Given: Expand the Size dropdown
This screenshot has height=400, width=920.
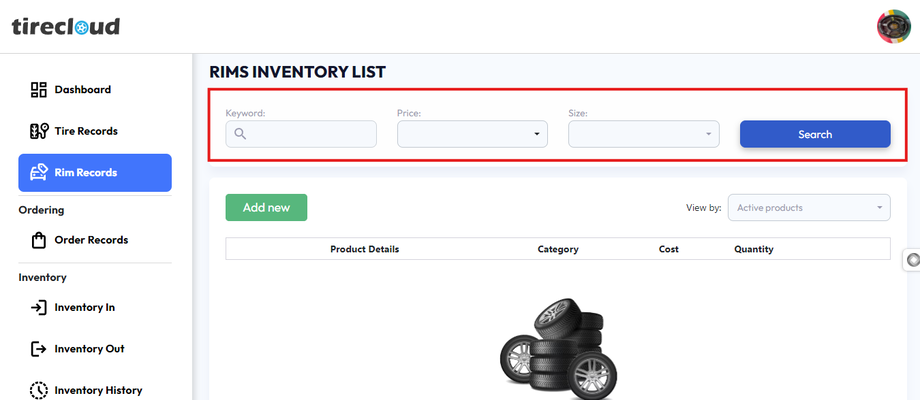Looking at the screenshot, I should coord(643,134).
